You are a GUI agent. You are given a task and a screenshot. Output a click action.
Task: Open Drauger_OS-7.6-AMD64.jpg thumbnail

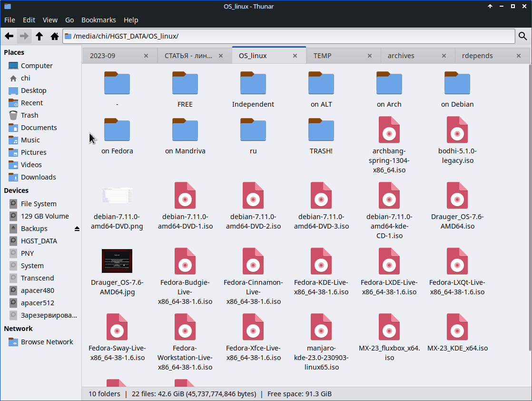[x=117, y=261]
